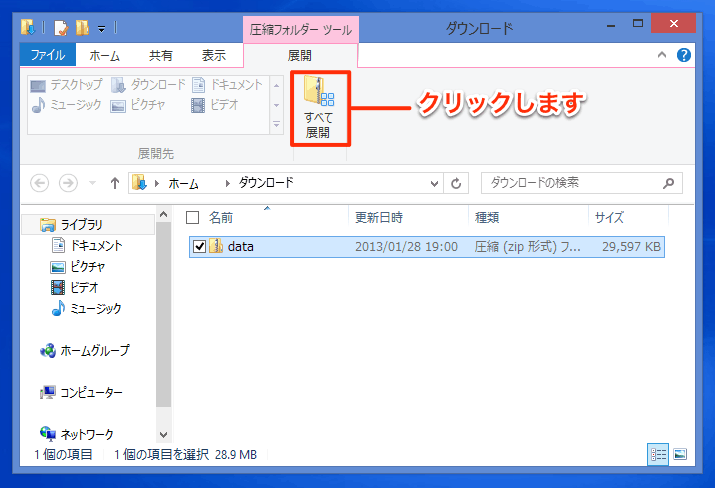This screenshot has height=488, width=715.
Task: Click the Help question mark icon
Action: 683,55
